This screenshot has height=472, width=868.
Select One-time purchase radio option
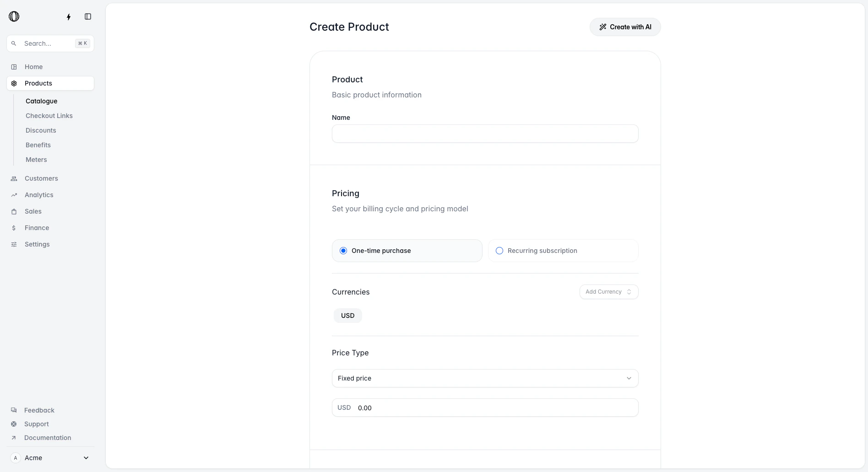(407, 251)
